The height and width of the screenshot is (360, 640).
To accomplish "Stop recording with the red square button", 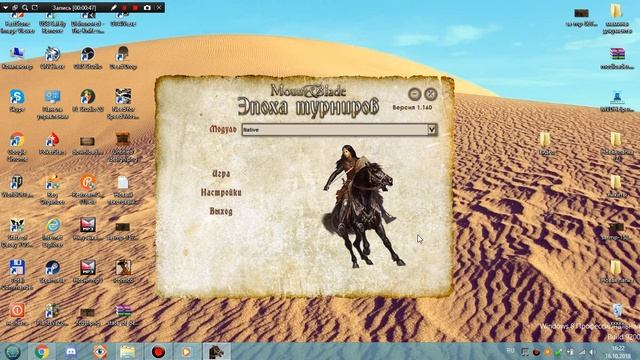I will click(135, 7).
